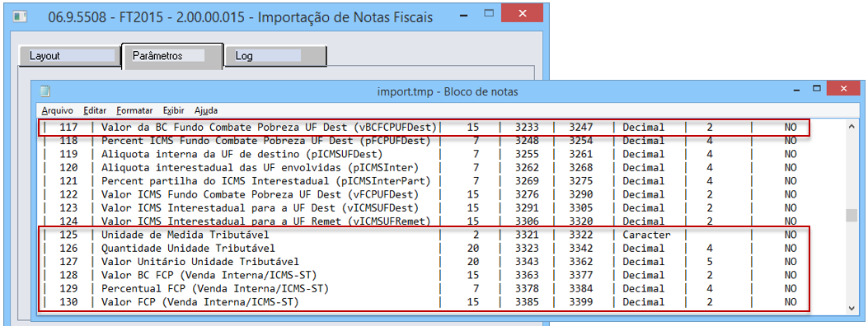Viewport: 868px width, 326px height.
Task: Click the end position value 3247
Action: (x=580, y=127)
